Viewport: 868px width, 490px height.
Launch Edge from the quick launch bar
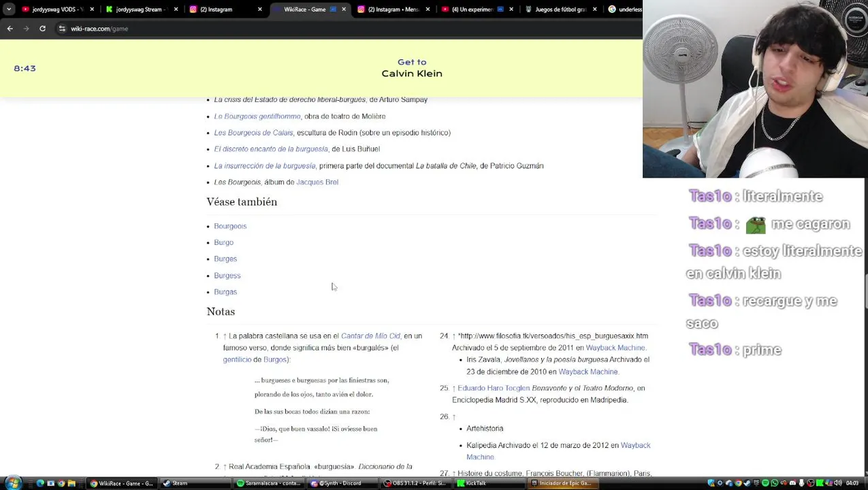pyautogui.click(x=40, y=483)
